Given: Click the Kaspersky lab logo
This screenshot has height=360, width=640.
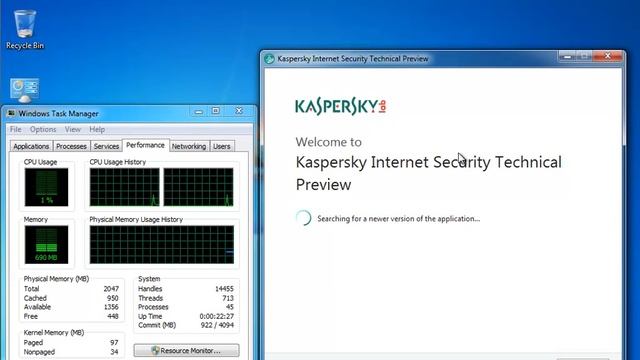Looking at the screenshot, I should coord(340,107).
